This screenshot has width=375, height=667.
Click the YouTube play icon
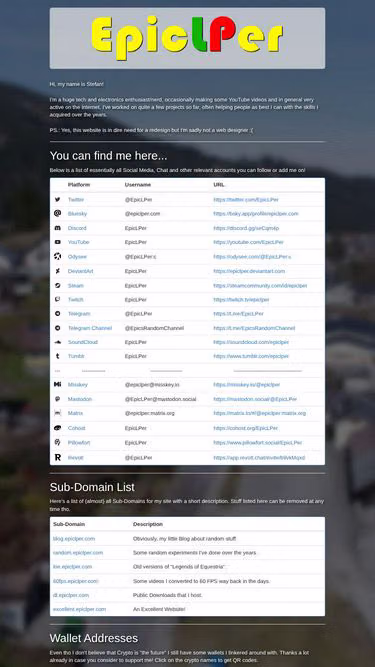tap(57, 242)
